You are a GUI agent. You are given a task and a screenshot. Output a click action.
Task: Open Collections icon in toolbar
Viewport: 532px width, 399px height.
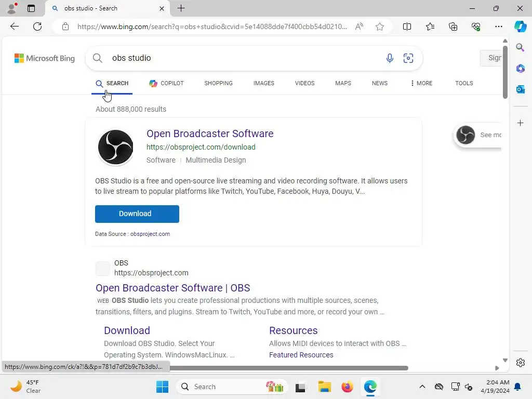point(453,26)
